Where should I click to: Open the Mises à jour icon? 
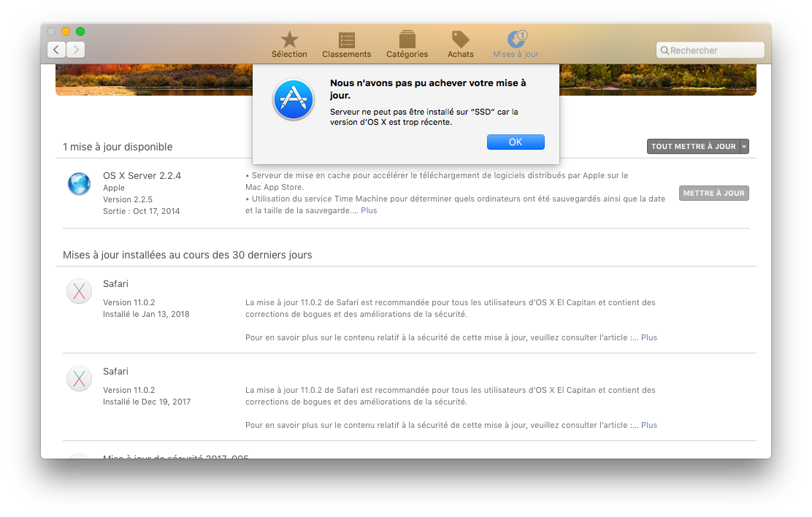[x=516, y=39]
